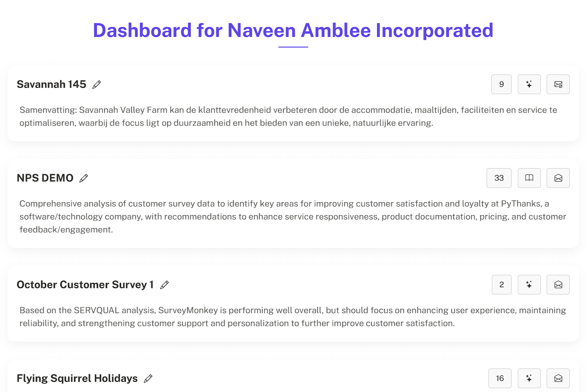The width and height of the screenshot is (588, 392).
Task: Rename October Customer Survey 1 via pencil icon
Action: click(164, 285)
